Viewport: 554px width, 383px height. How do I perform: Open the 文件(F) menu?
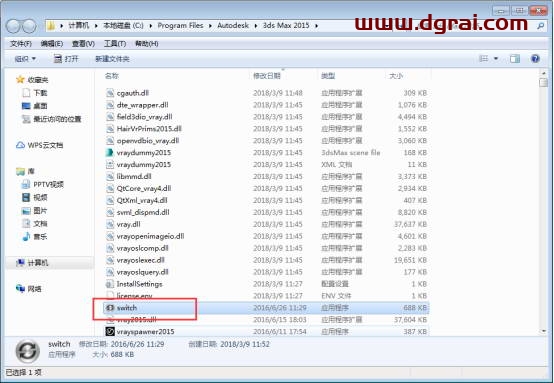coord(21,44)
